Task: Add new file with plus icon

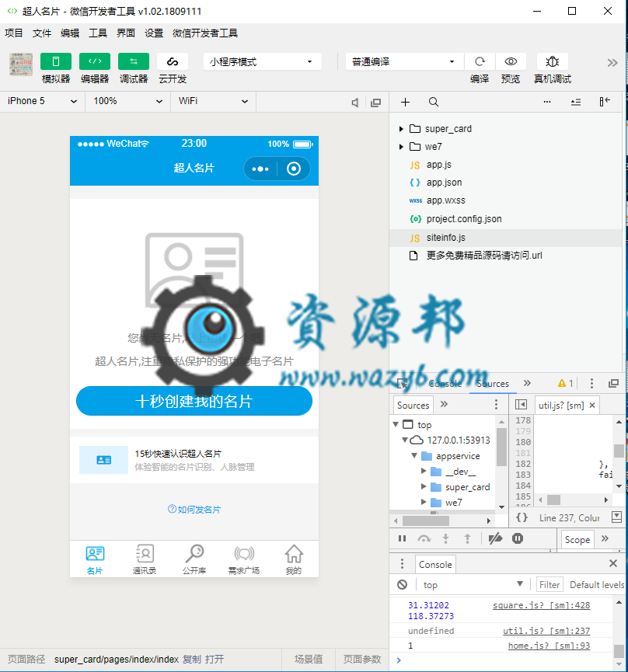Action: tap(405, 102)
